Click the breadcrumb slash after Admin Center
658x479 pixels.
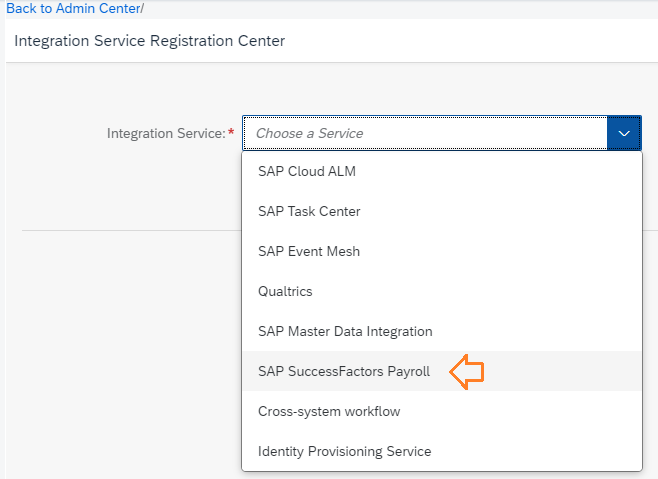point(142,8)
